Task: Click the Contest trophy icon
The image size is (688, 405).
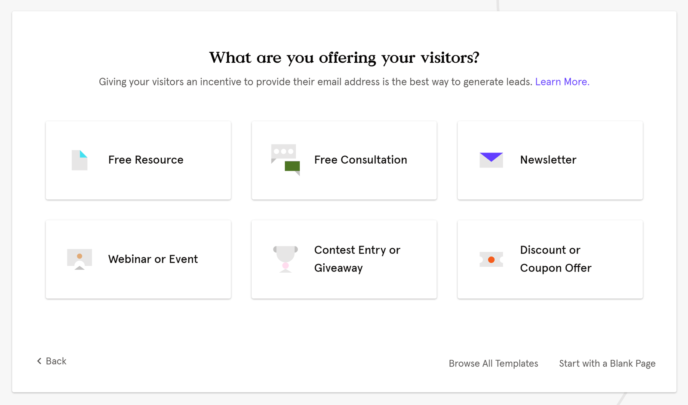Action: [x=285, y=259]
